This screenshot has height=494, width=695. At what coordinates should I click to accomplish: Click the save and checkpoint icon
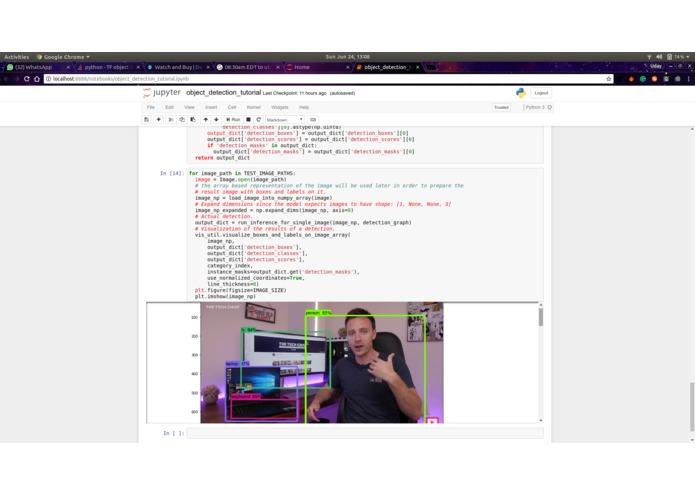pyautogui.click(x=147, y=120)
